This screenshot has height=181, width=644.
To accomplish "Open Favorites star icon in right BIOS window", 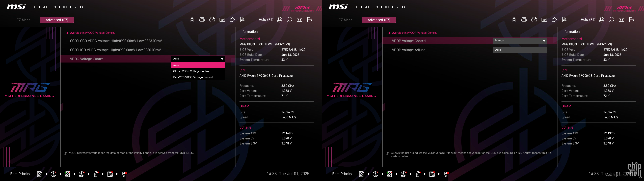I will point(554,20).
